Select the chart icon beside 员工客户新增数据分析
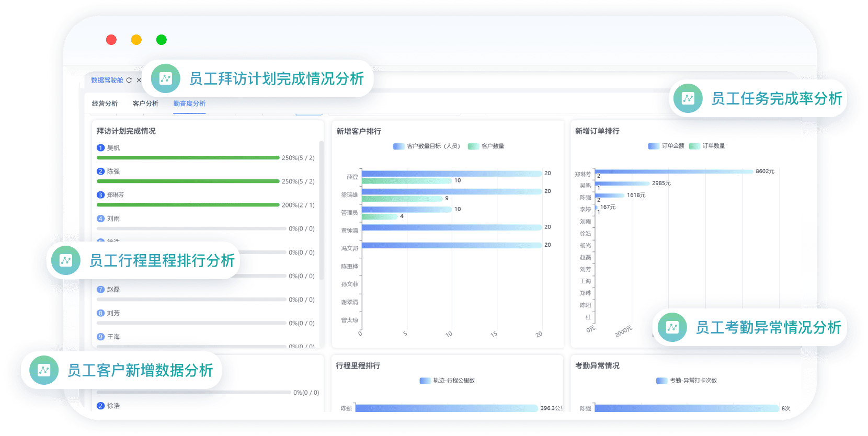The height and width of the screenshot is (436, 868). [x=44, y=370]
